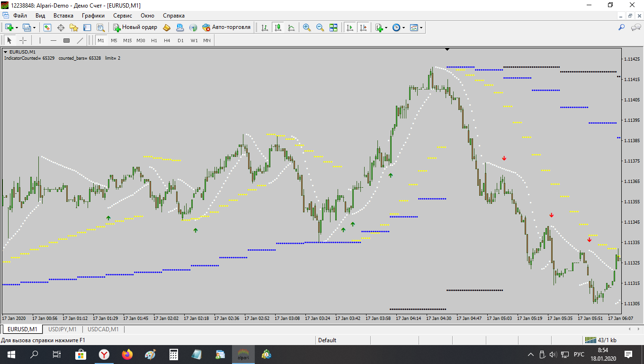Expand the new chart dropdown arrow

pyautogui.click(x=17, y=27)
